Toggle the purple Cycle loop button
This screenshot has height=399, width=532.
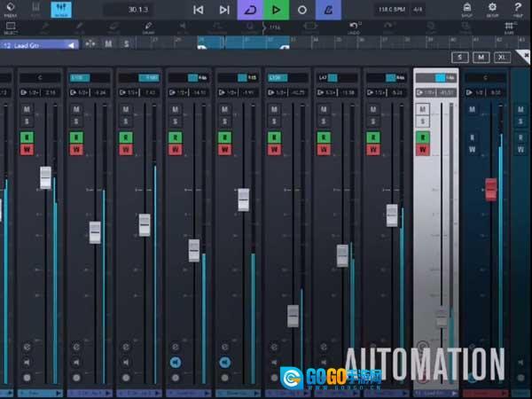(x=251, y=10)
